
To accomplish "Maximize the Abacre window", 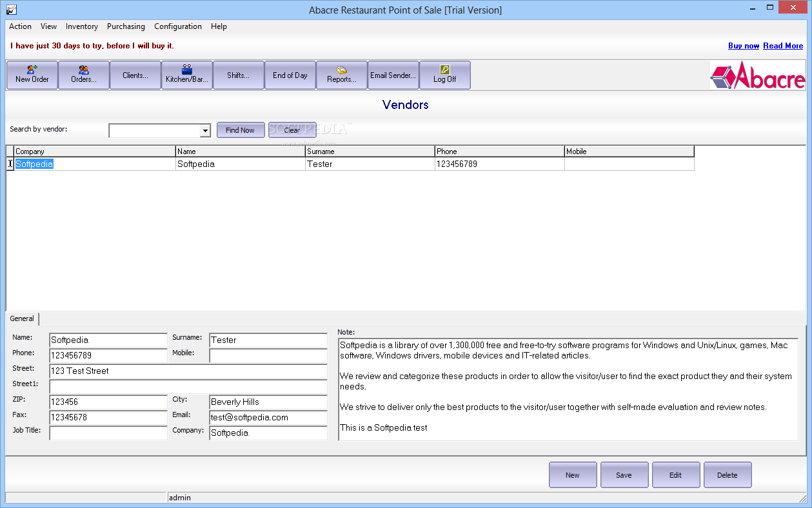I will click(771, 6).
